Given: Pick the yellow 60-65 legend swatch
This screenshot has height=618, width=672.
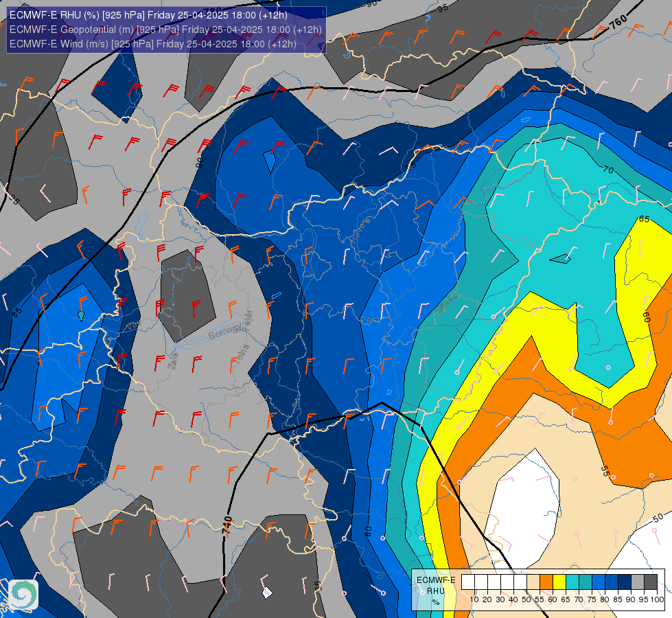Looking at the screenshot, I should [x=559, y=582].
